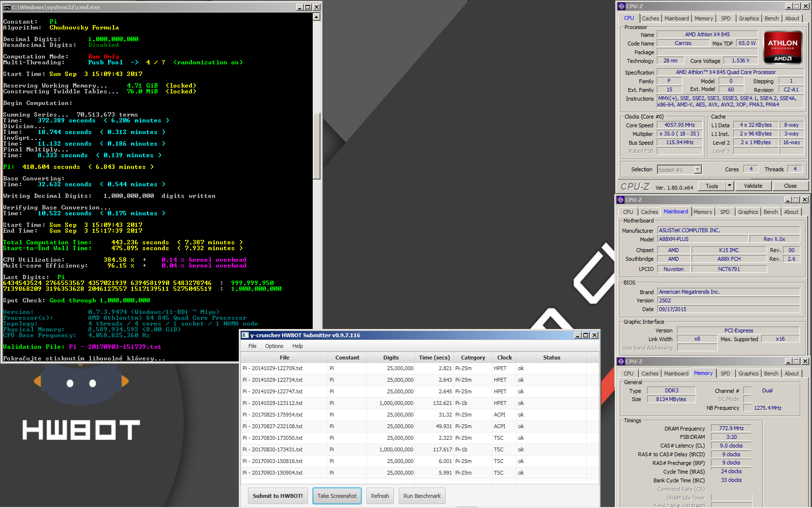Image resolution: width=812 pixels, height=508 pixels.
Task: Sort by the Category column header
Action: 473,358
